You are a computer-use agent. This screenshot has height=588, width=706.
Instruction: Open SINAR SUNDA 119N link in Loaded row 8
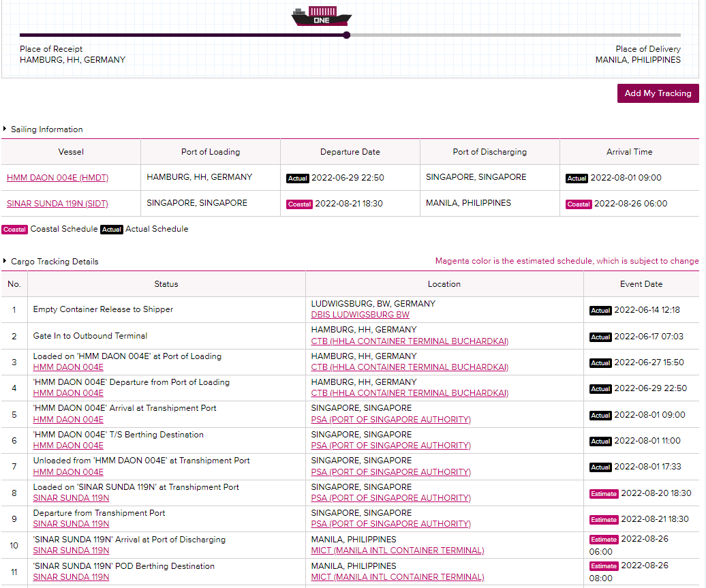pyautogui.click(x=71, y=498)
